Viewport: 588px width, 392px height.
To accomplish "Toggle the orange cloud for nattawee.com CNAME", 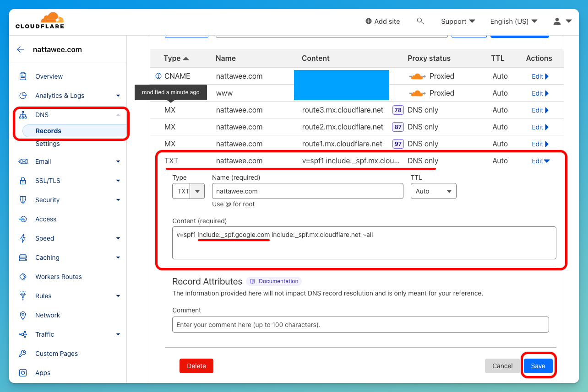I will tap(417, 76).
